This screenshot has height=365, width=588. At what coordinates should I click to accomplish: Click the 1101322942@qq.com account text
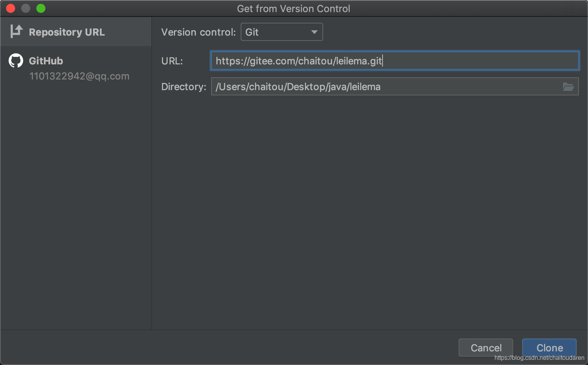coord(79,76)
